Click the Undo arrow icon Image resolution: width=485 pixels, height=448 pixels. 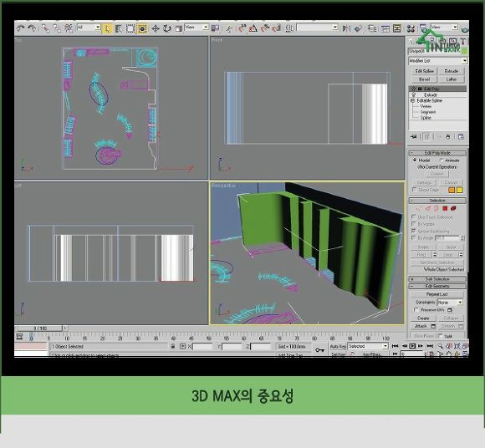21,28
